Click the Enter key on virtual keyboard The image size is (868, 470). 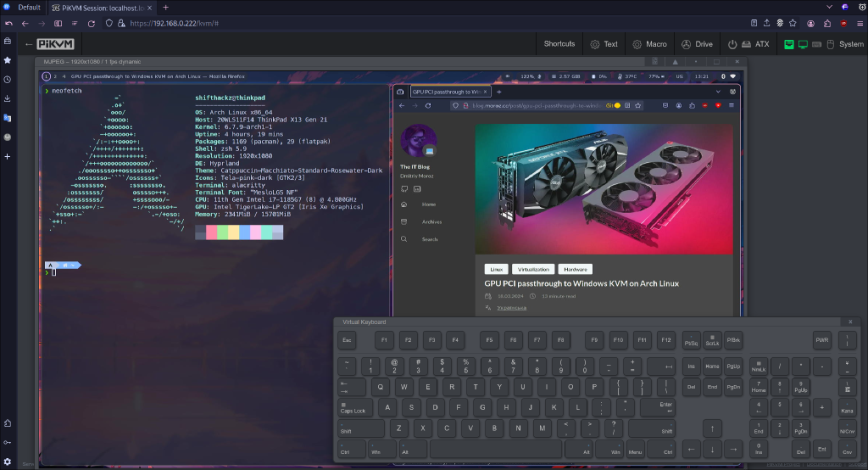[x=658, y=407]
